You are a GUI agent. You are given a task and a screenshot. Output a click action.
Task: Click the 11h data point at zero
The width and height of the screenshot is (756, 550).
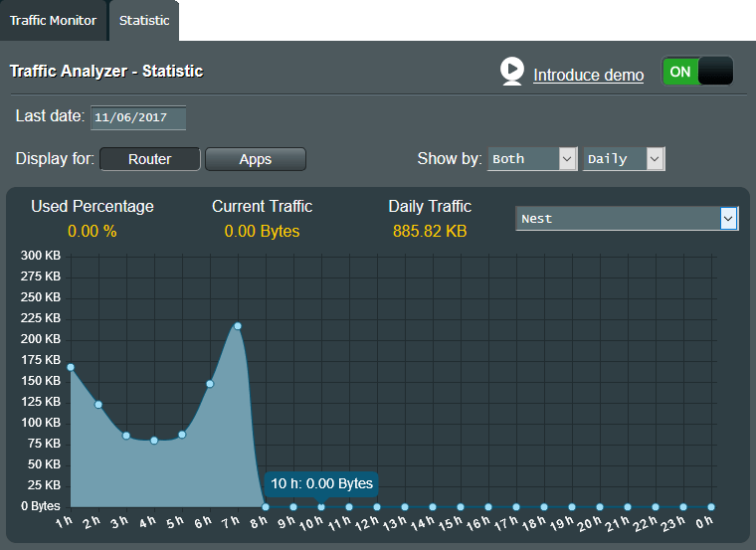click(349, 507)
